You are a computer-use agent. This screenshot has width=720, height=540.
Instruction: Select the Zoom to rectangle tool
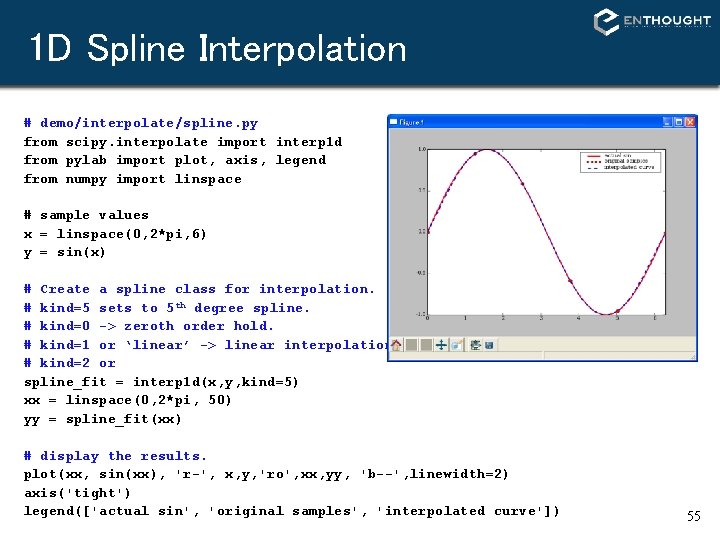tap(457, 345)
